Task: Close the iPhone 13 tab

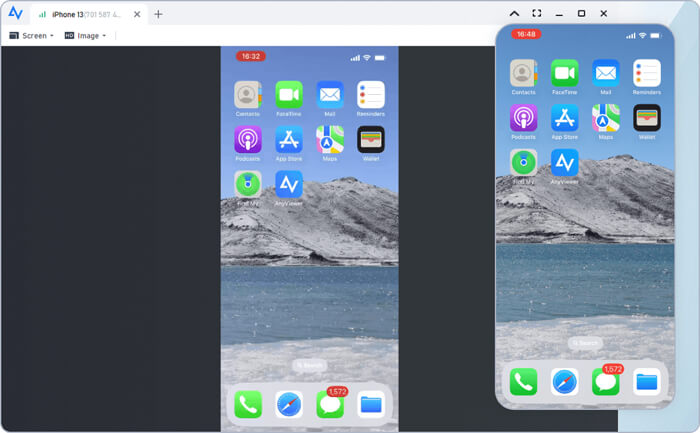Action: coord(137,14)
